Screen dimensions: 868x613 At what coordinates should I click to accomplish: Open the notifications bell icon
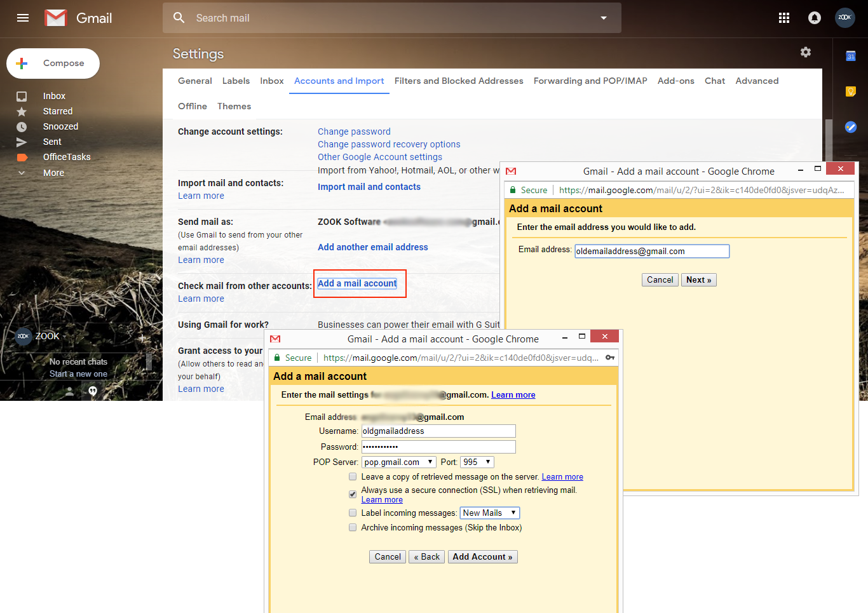point(815,18)
